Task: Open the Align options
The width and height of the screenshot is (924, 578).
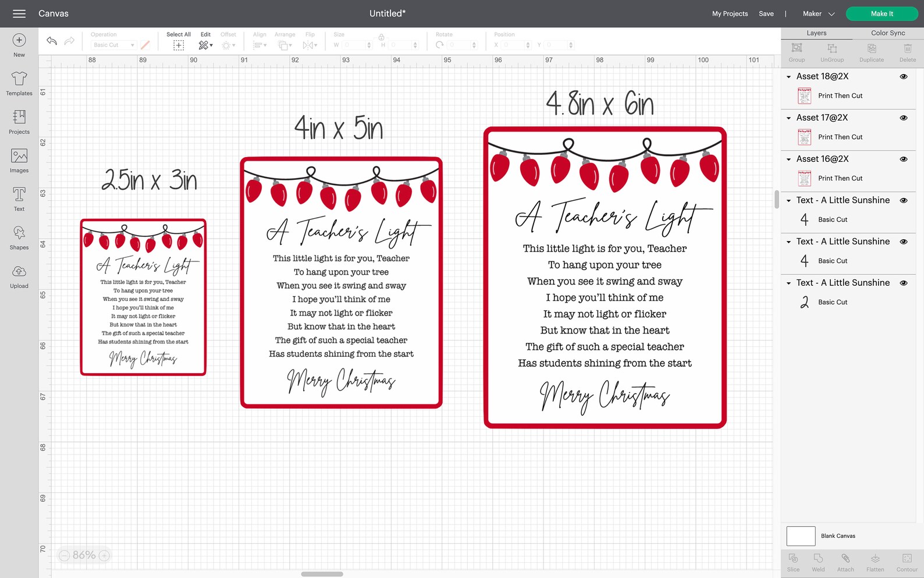Action: pyautogui.click(x=260, y=45)
